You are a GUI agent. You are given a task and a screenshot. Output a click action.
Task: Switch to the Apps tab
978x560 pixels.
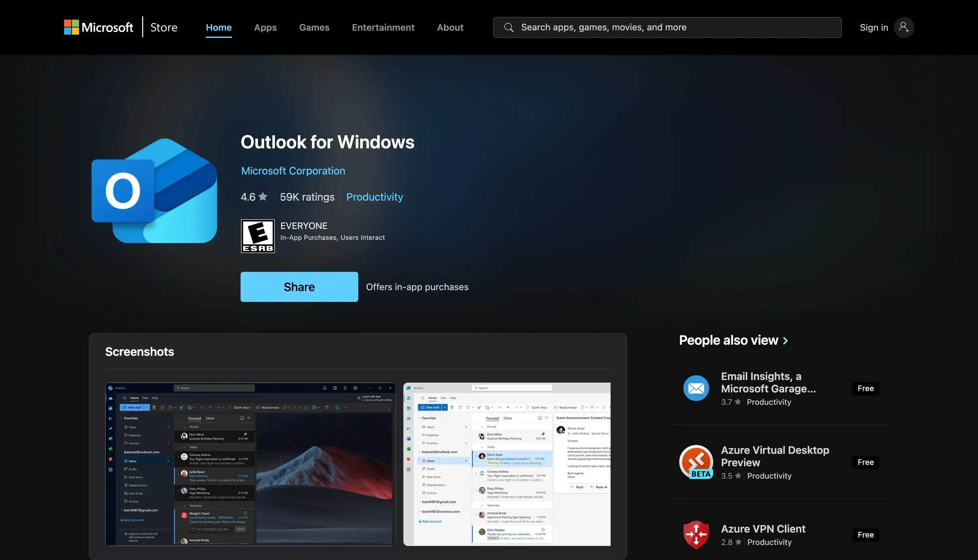265,27
